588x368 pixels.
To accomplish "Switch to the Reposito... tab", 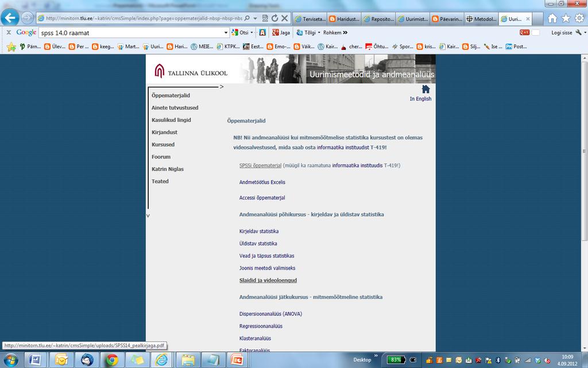I will click(378, 19).
